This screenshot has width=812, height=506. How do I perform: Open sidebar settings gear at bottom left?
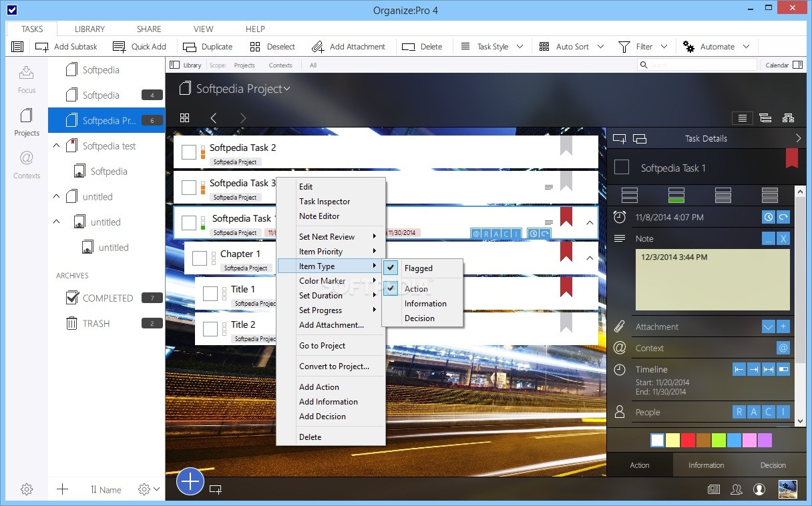(x=27, y=489)
